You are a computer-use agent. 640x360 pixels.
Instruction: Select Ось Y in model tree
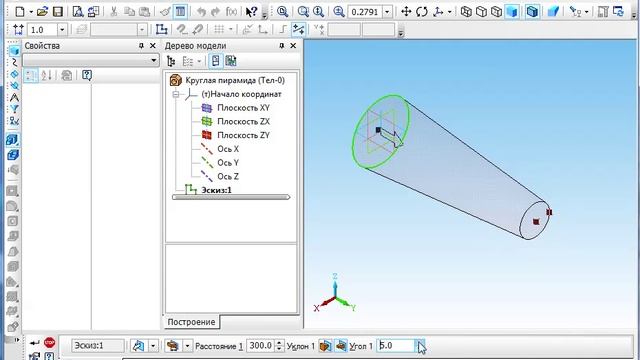(x=228, y=163)
